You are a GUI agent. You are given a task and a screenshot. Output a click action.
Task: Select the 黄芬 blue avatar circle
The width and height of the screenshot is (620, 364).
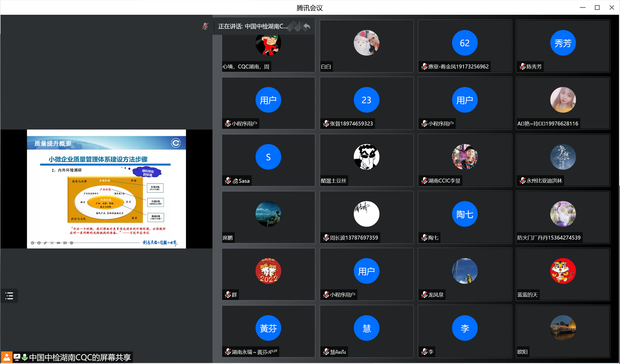(x=268, y=328)
